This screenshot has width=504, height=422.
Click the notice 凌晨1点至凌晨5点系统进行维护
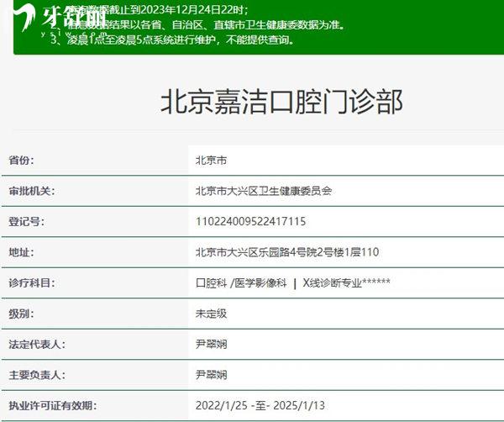click(172, 40)
